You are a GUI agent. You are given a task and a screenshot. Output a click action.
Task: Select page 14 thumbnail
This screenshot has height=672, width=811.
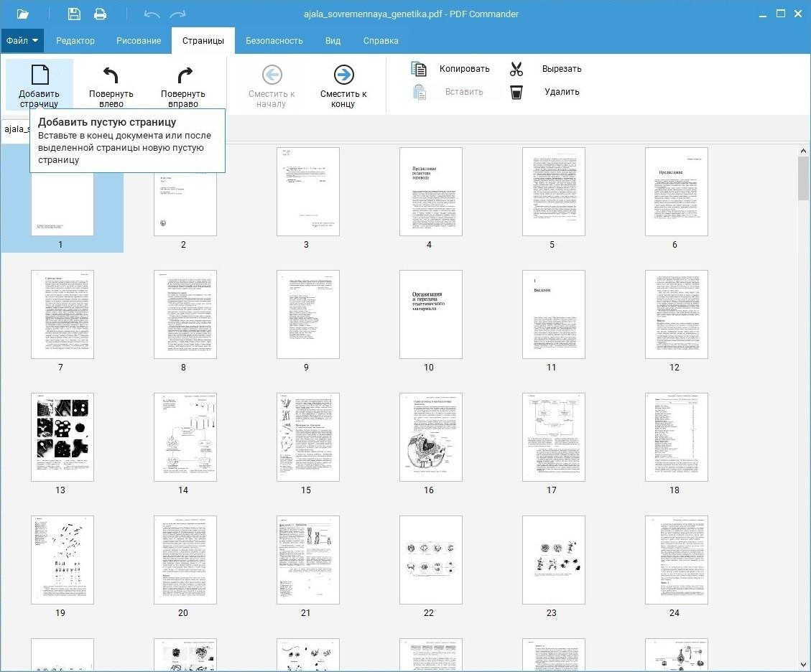[x=185, y=437]
